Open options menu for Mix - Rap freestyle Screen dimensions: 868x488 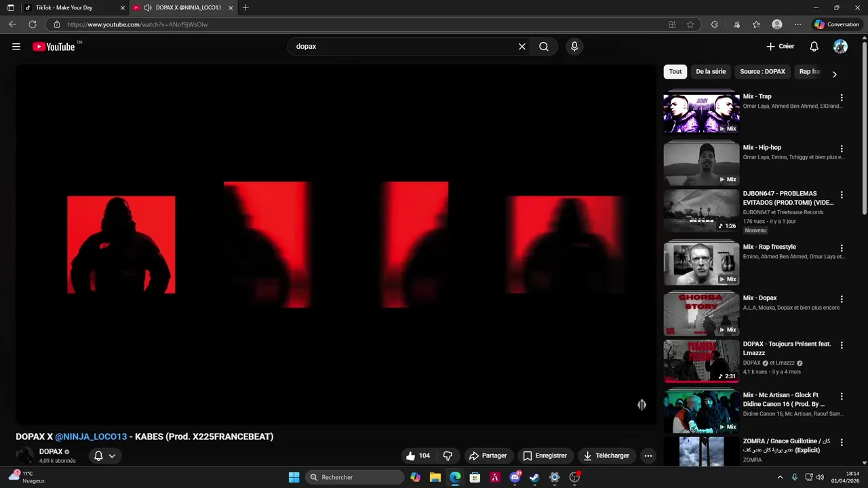(842, 248)
